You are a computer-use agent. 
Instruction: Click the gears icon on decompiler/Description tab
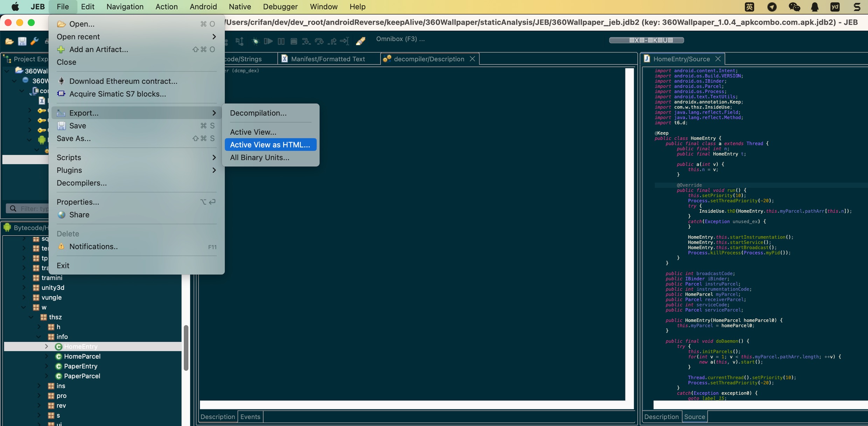387,59
